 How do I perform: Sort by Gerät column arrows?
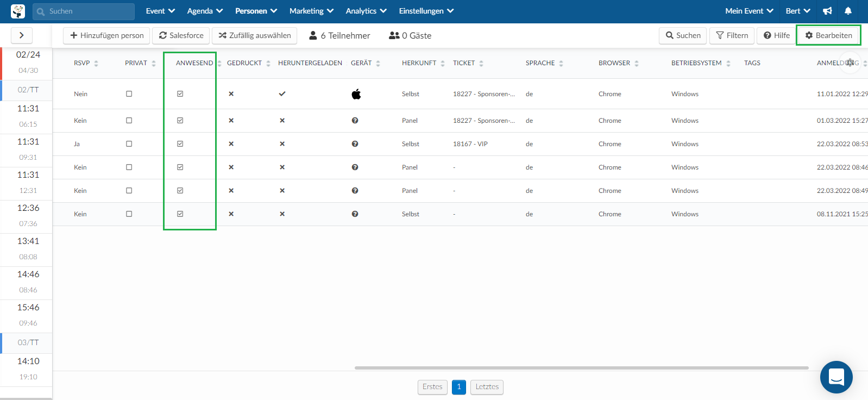[x=378, y=64]
